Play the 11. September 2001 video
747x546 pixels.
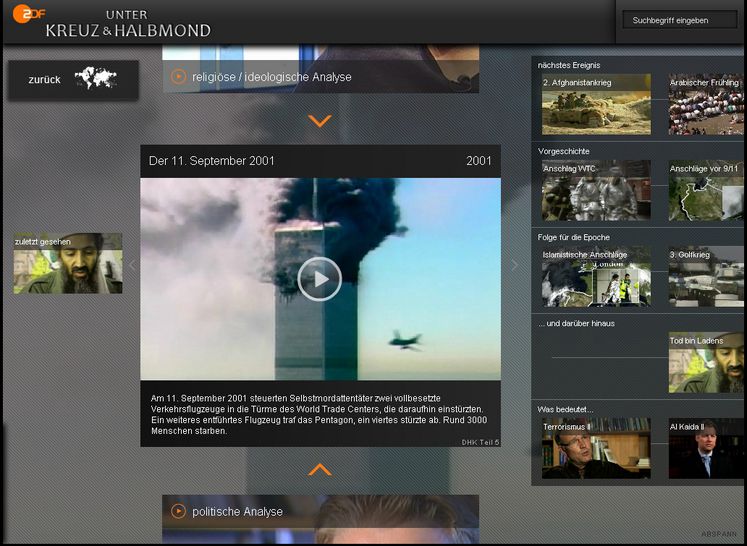tap(319, 279)
